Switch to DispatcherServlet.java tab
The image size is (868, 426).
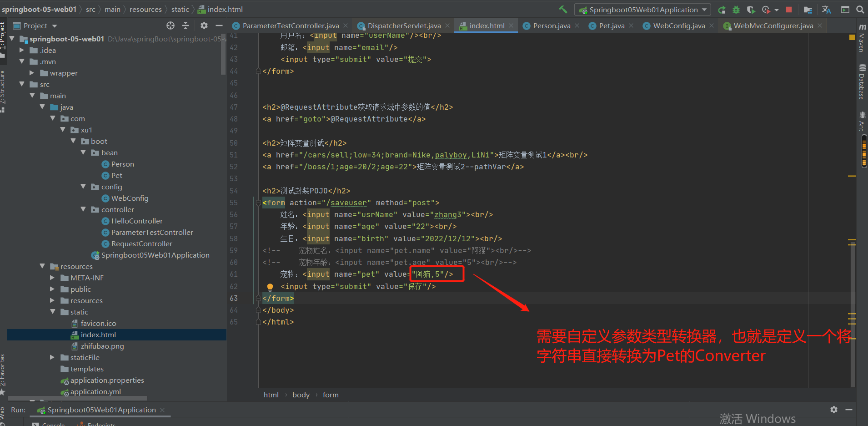coord(404,25)
